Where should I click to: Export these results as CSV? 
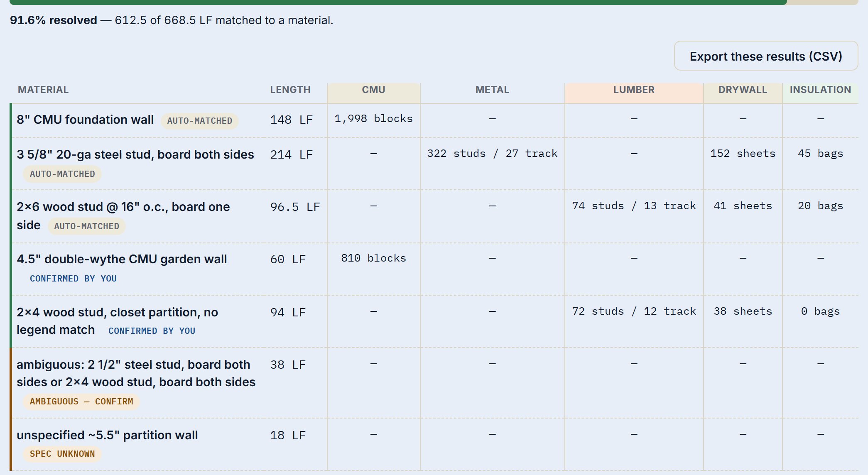pos(766,56)
